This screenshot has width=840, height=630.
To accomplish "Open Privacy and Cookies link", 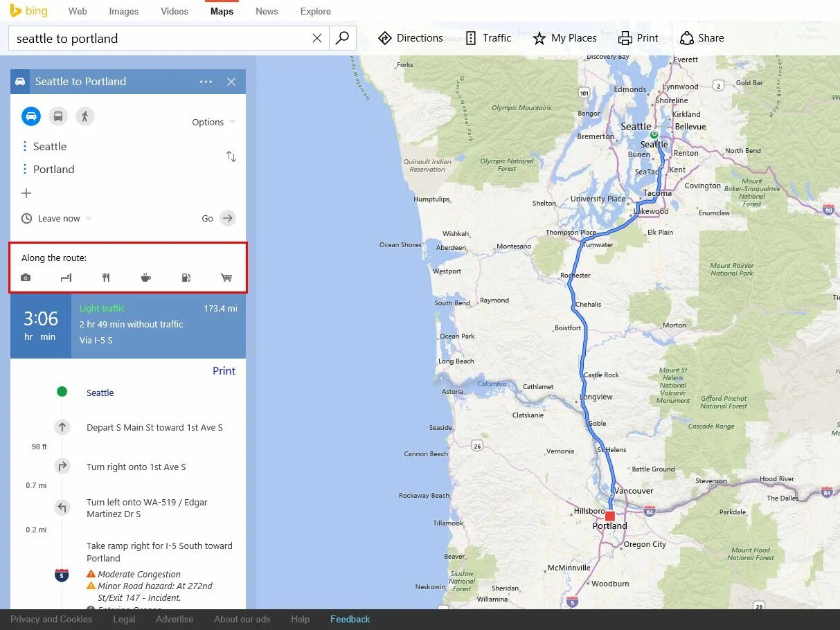I will (51, 619).
